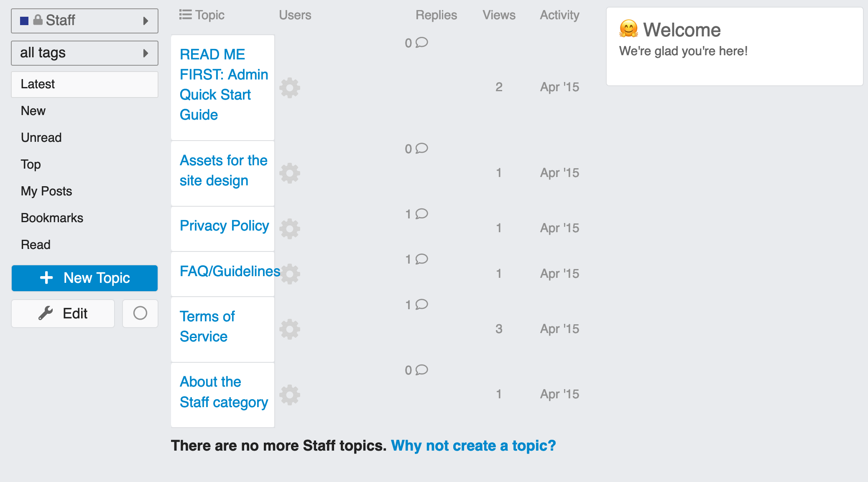The width and height of the screenshot is (868, 482).
Task: Click the Edit category button
Action: point(63,313)
